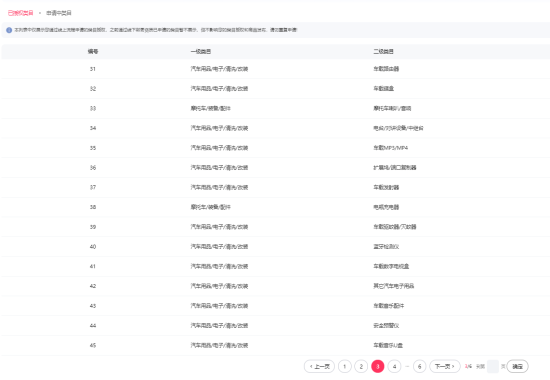Click the 编号 column header

point(93,52)
